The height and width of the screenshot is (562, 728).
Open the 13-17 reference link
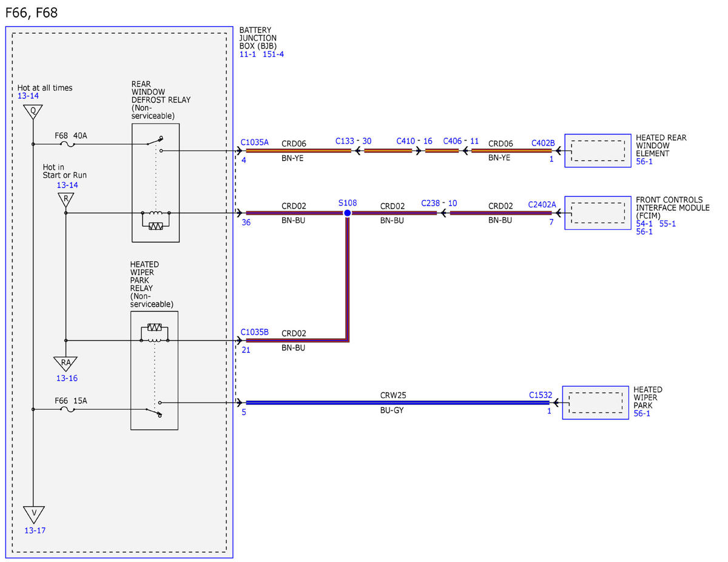coord(35,530)
